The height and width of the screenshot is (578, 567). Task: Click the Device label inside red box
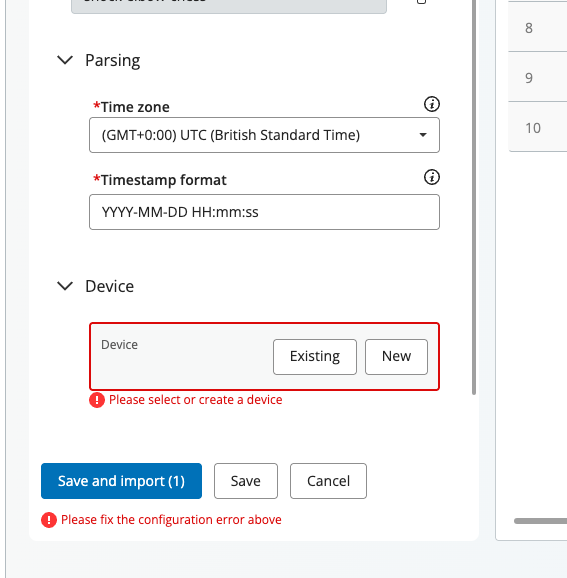119,345
